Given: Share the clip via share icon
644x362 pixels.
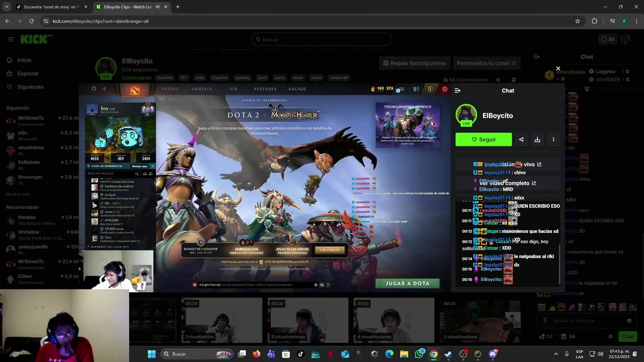Looking at the screenshot, I should pyautogui.click(x=521, y=140).
